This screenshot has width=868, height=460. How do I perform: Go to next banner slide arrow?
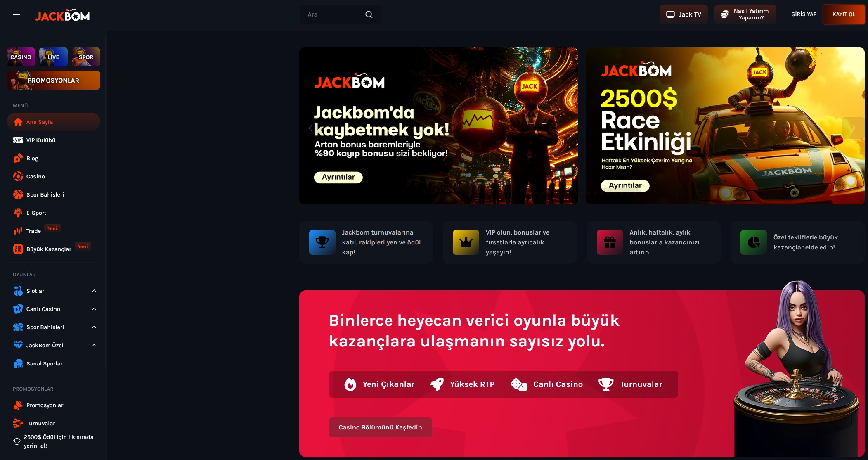pos(853,128)
